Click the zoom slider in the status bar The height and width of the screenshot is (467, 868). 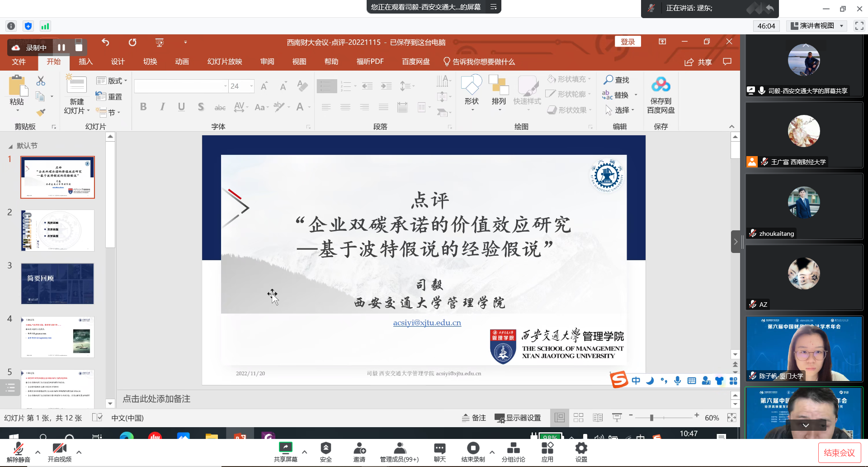coord(651,418)
